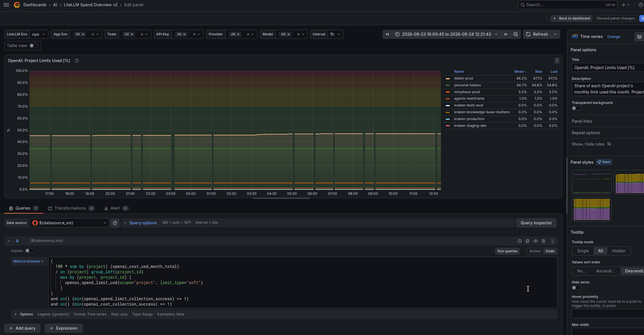Select the first panel style thumbnail
Screen dimensions: 644x335
pyautogui.click(x=592, y=182)
